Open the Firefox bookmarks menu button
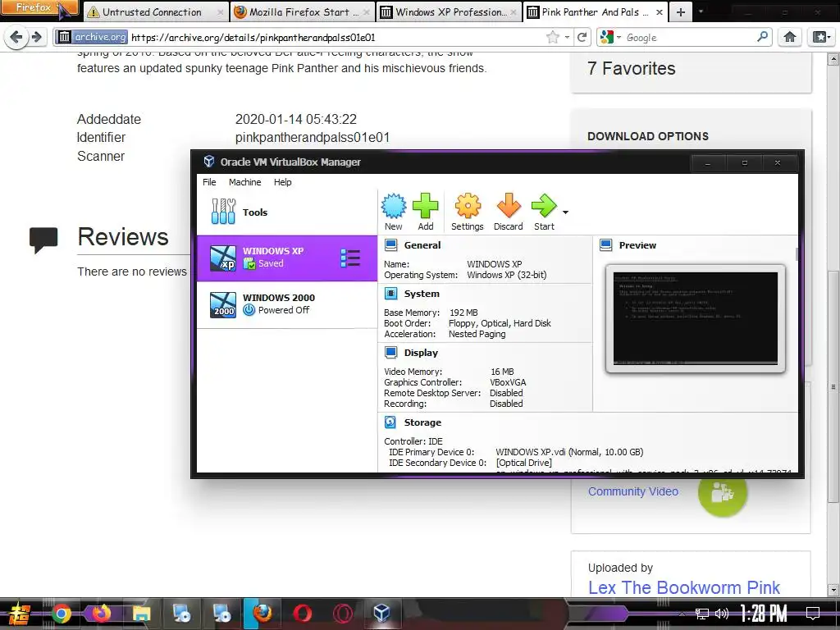 click(820, 37)
